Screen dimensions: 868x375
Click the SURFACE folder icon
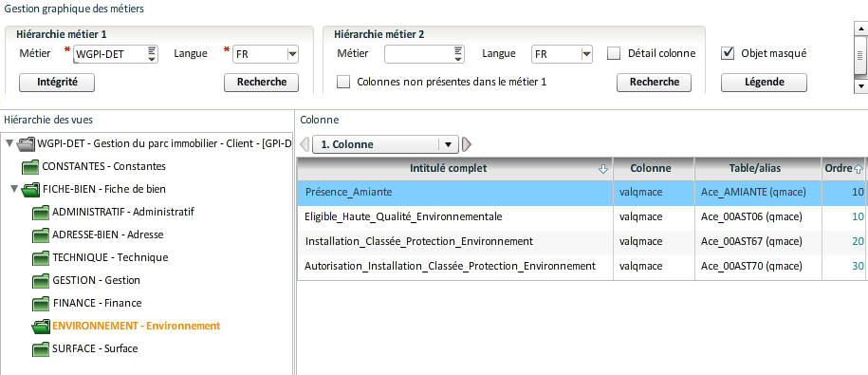[x=41, y=349]
